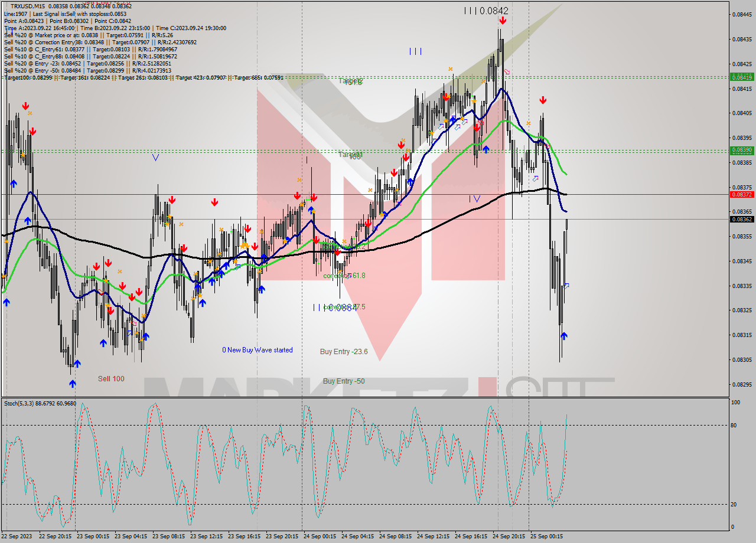The height and width of the screenshot is (543, 756).
Task: Click the red down arrow below 0.0842 label
Action: [502, 21]
